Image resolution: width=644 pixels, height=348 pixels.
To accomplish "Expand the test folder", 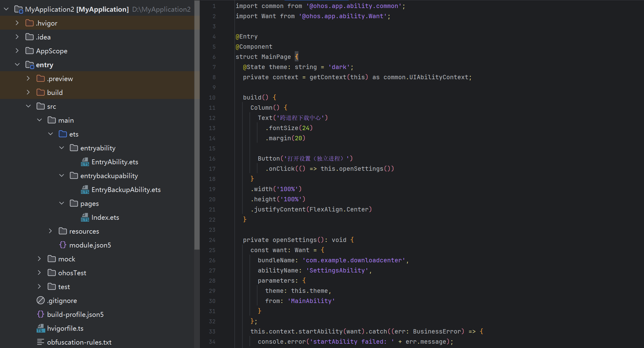I will (x=39, y=287).
